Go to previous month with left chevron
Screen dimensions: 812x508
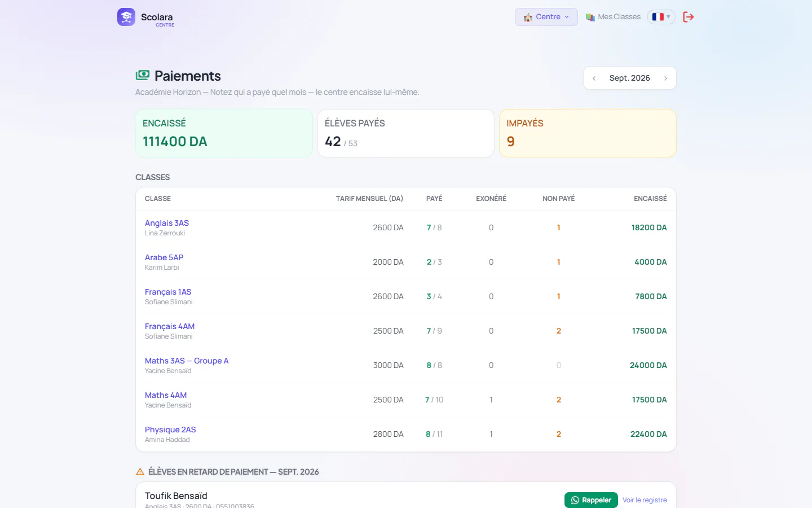[x=594, y=78]
